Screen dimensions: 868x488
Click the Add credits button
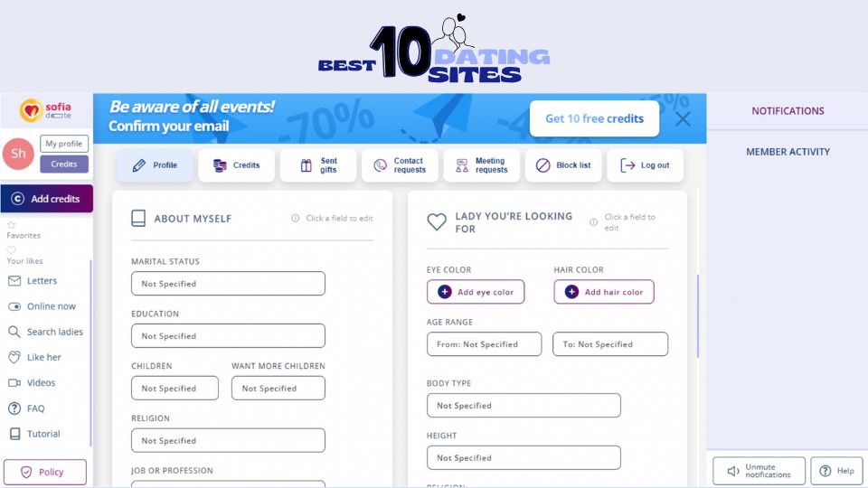[x=46, y=199]
